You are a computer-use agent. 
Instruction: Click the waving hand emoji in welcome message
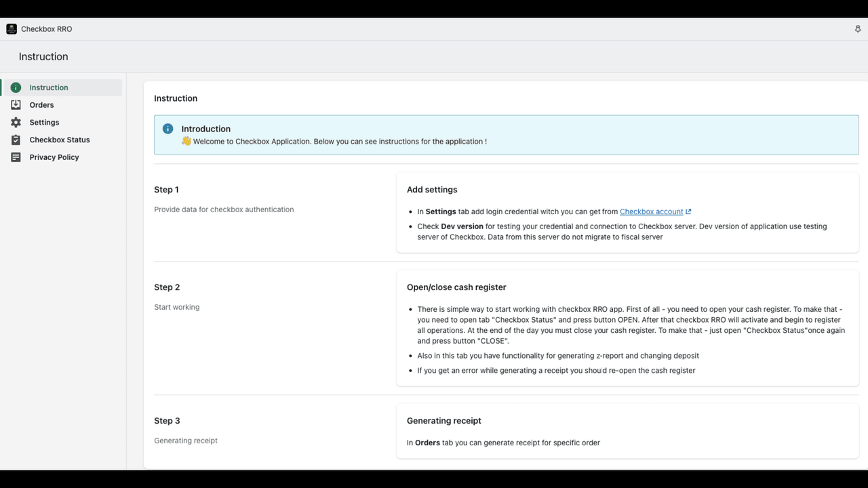[186, 142]
